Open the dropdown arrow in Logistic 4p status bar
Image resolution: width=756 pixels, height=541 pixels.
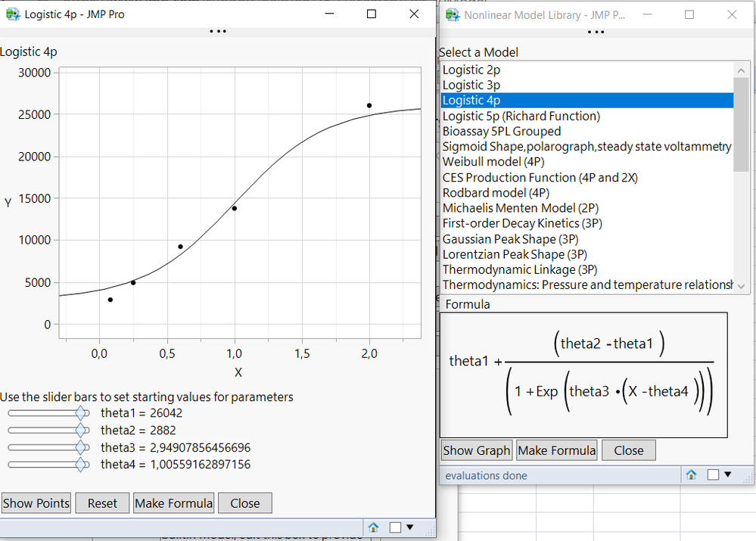click(410, 527)
